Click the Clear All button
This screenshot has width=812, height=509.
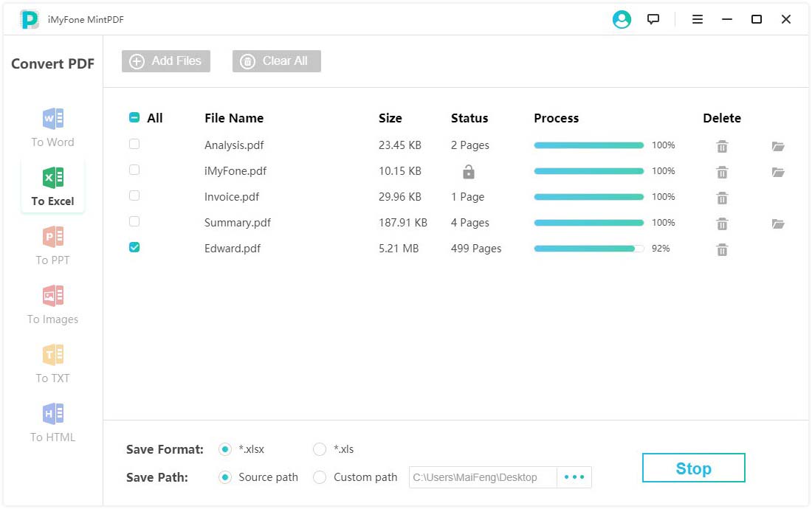pos(277,61)
